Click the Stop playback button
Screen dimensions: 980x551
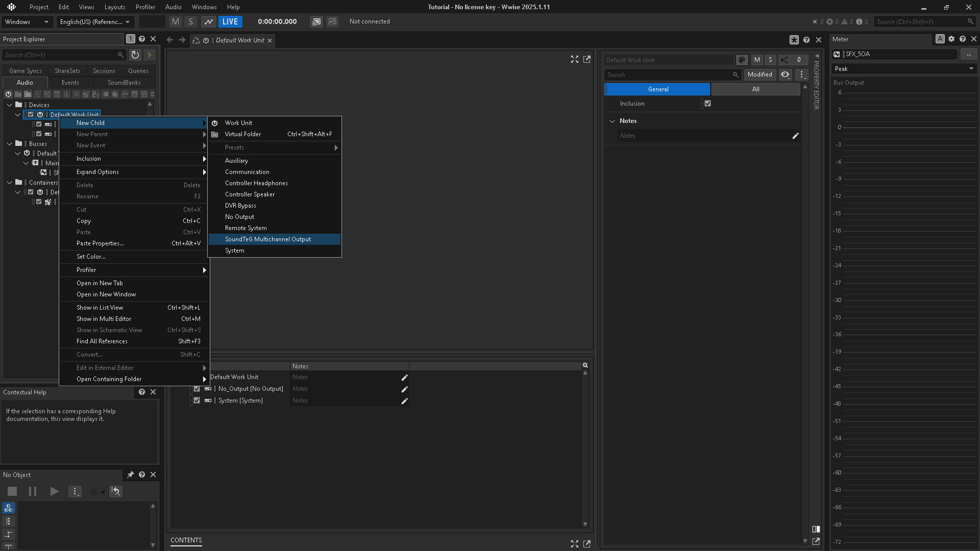pos(12,491)
